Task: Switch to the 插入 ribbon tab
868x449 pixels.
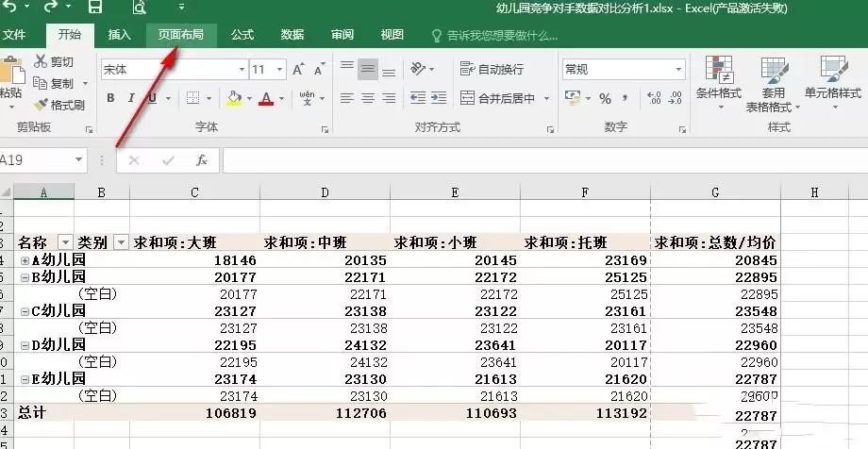Action: (119, 35)
